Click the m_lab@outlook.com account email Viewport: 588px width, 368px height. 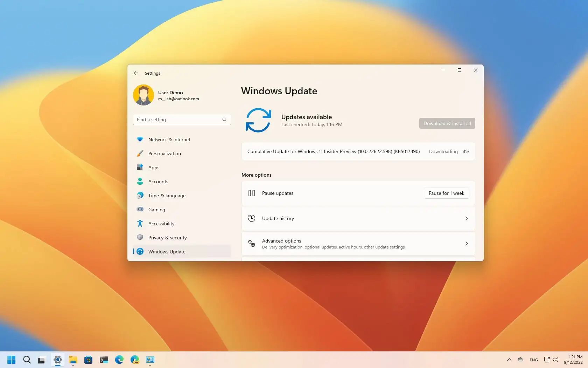coord(178,99)
